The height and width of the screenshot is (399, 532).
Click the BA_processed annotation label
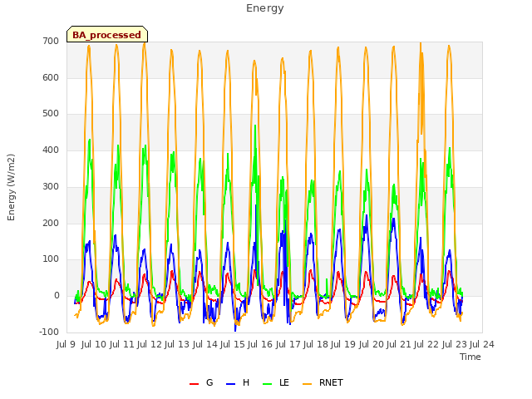(x=107, y=35)
